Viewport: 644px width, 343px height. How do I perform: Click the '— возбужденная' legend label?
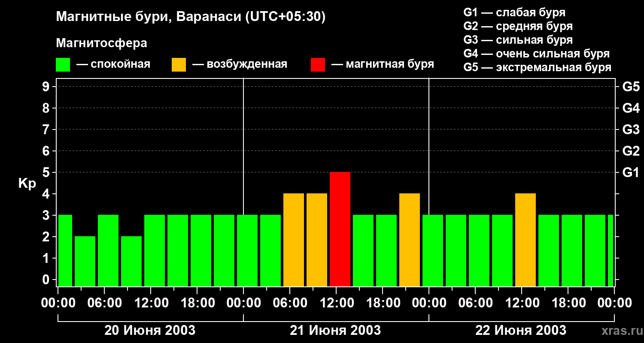point(240,64)
